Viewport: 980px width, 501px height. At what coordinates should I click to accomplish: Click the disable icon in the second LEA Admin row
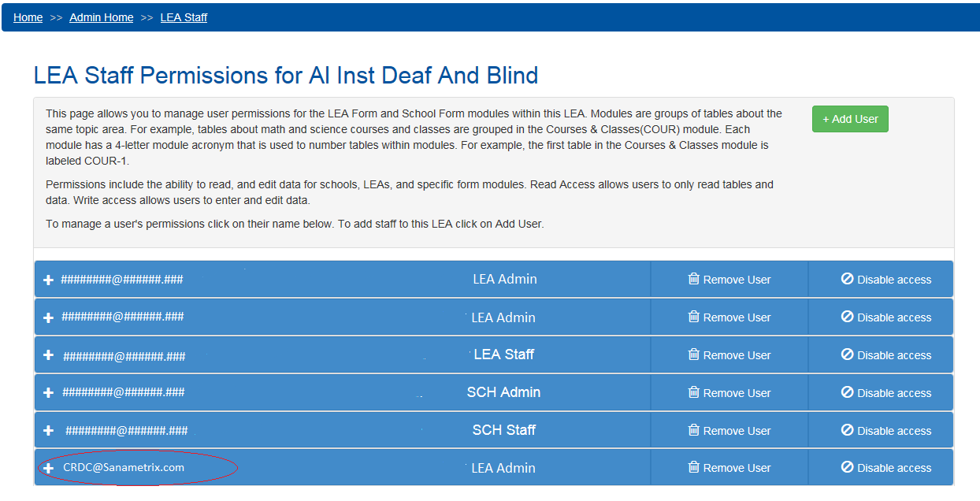click(848, 317)
